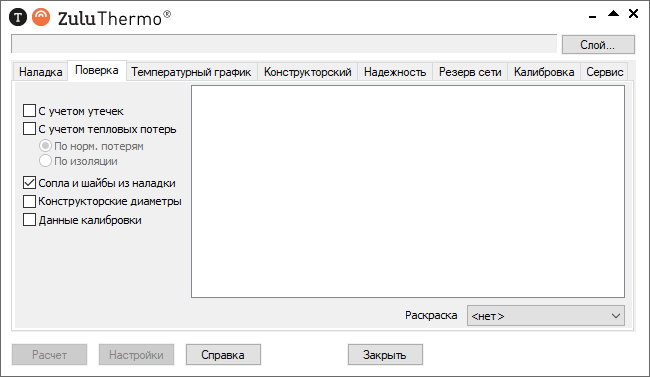The image size is (650, 377).
Task: Go to the Конструкторский tab
Action: (308, 72)
